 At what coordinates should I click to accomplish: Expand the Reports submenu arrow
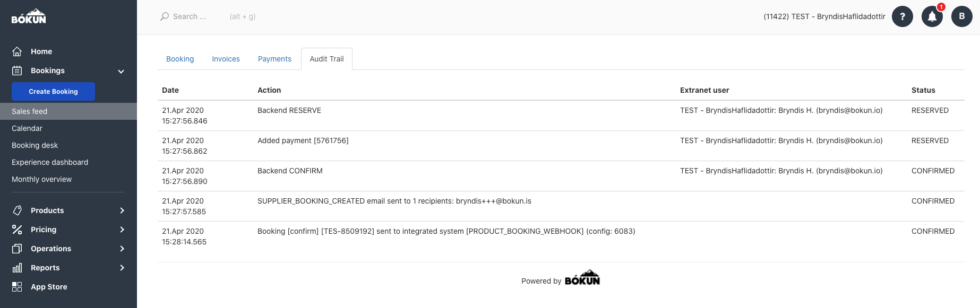pos(122,268)
